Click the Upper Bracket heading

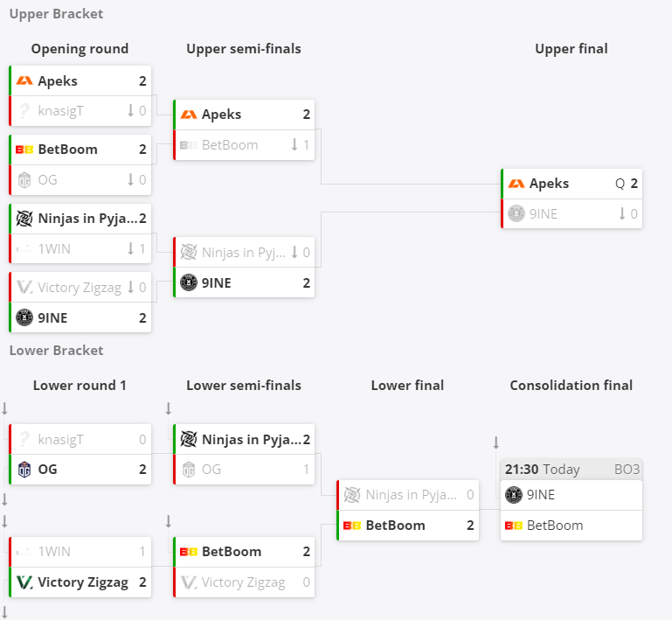click(56, 14)
